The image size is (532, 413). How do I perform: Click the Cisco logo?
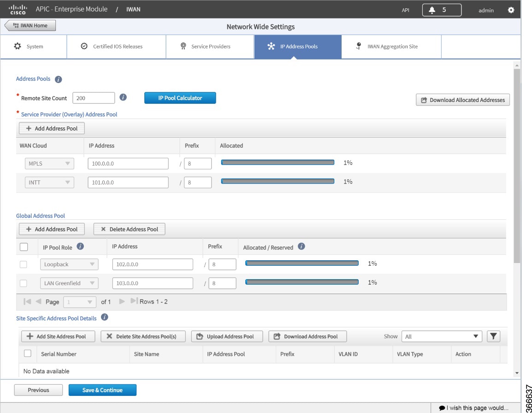click(x=18, y=10)
